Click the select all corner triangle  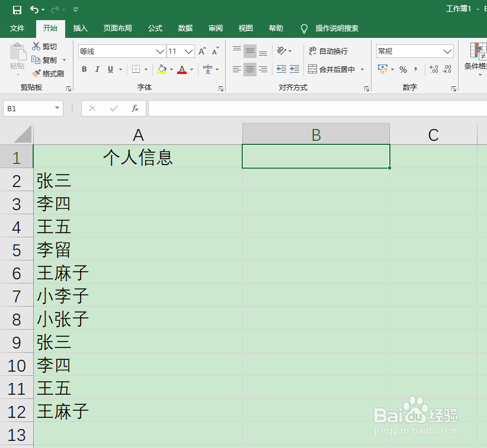(23, 134)
